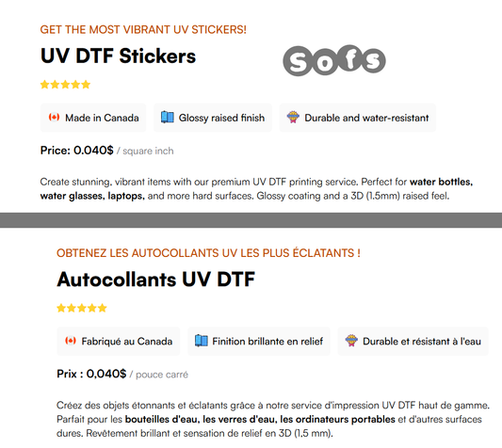Click the Canada flag icon beside Made in Canada

point(54,117)
